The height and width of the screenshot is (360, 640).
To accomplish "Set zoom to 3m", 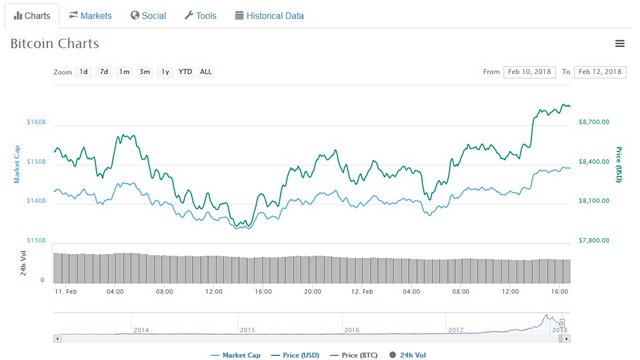I will click(145, 72).
